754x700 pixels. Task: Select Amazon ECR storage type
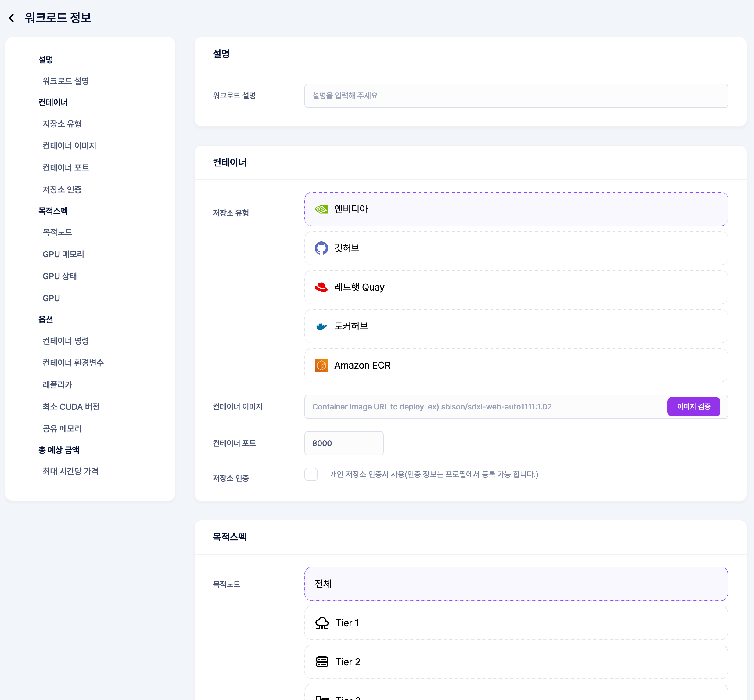[x=516, y=365]
